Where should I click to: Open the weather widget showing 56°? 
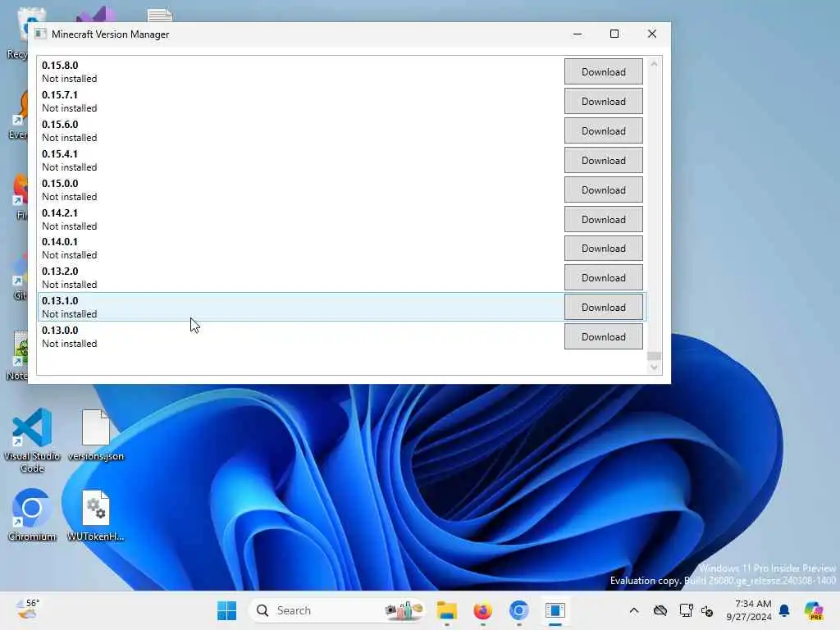pos(28,609)
